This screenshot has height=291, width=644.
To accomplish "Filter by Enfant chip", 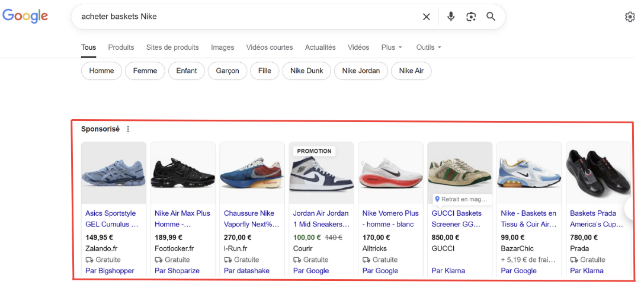I will [187, 71].
